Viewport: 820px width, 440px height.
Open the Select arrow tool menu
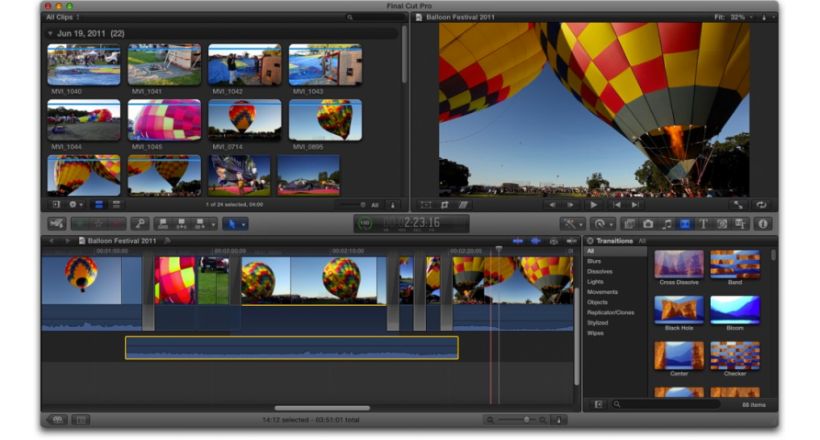235,224
